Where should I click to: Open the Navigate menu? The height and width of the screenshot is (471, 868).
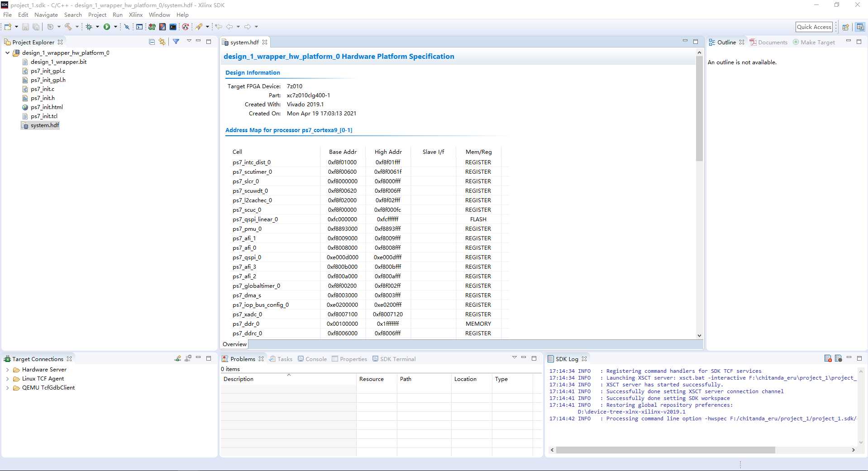click(46, 15)
